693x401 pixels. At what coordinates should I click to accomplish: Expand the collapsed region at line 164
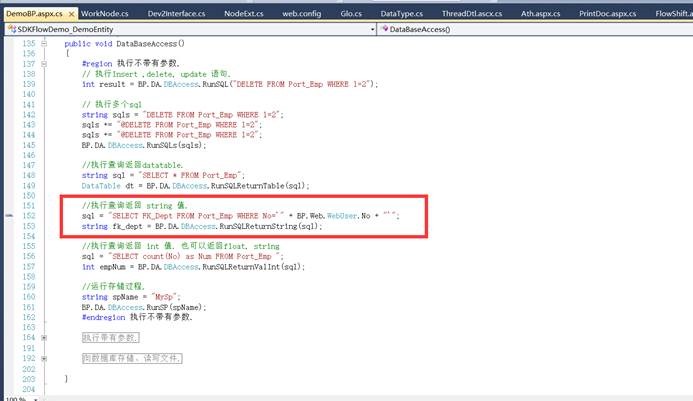[x=44, y=338]
